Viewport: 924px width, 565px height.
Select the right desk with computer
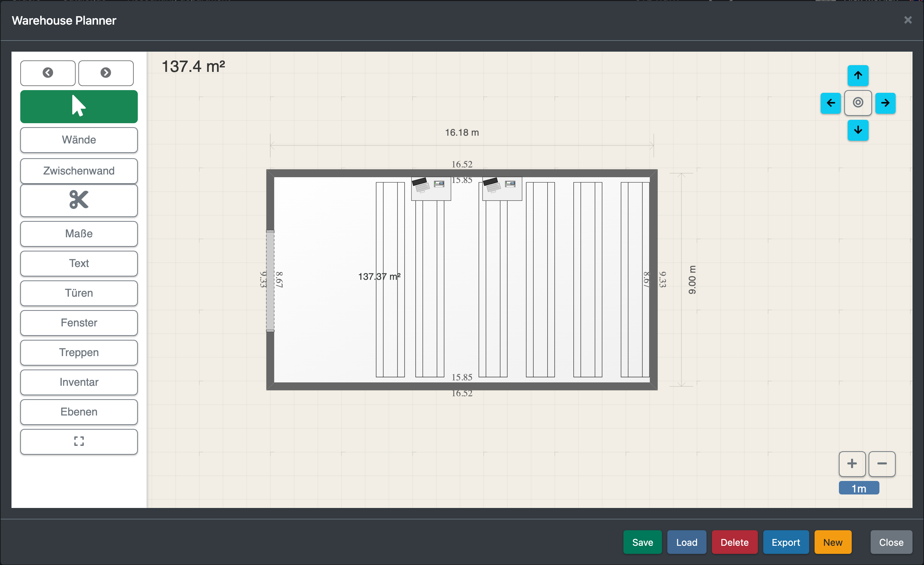[x=502, y=189]
